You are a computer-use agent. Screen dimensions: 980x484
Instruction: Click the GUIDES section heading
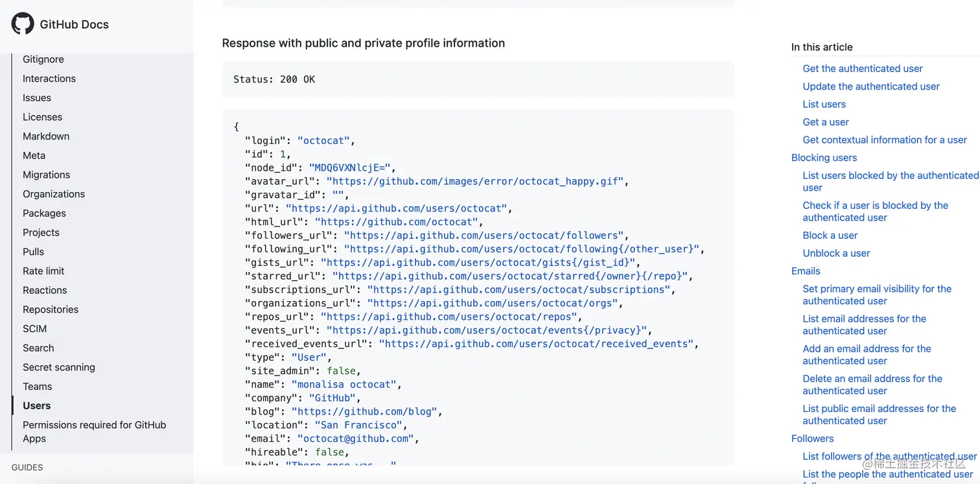coord(27,467)
